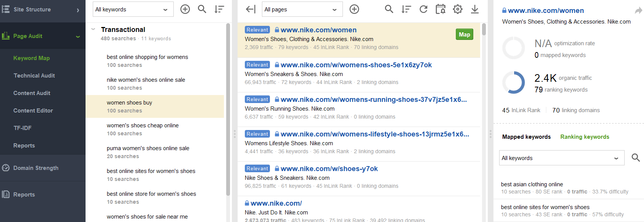644x222 pixels.
Task: Collapse the Transactional keyword group
Action: pos(93,29)
